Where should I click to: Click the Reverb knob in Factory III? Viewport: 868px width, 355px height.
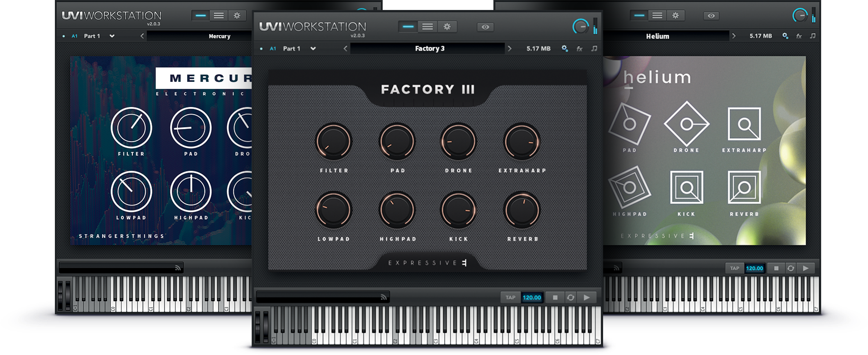522,211
